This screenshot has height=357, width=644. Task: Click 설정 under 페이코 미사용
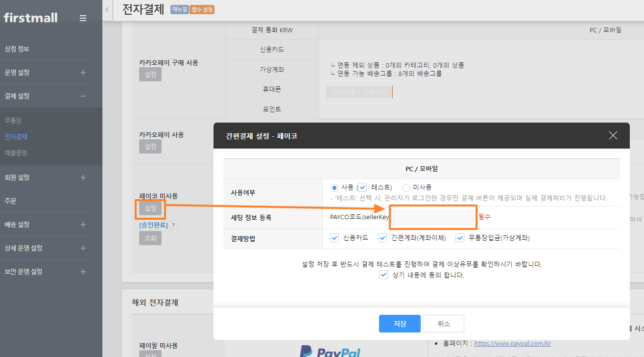[150, 208]
